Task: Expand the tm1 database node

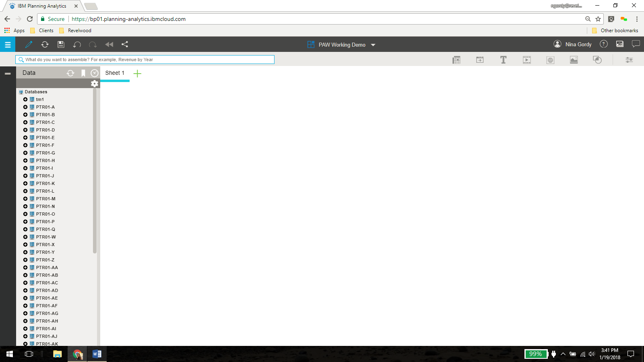Action: (x=25, y=99)
